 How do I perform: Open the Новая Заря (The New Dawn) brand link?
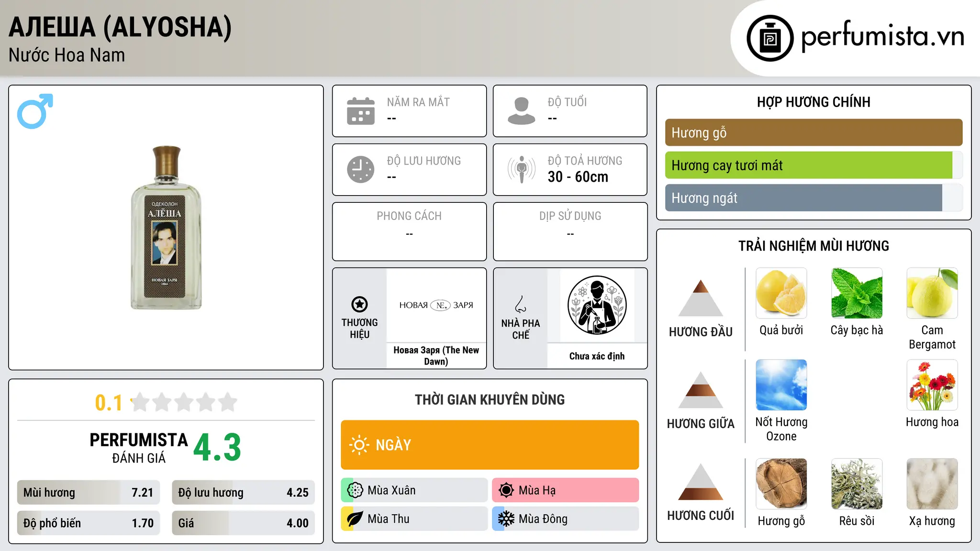coord(436,356)
